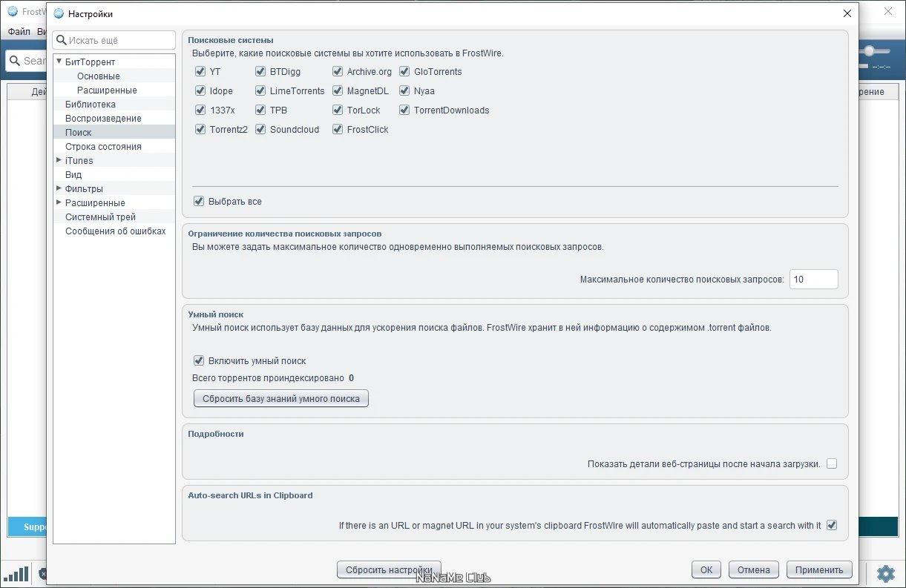The width and height of the screenshot is (906, 588).
Task: Select Основные under БитТоррент
Action: (x=98, y=76)
